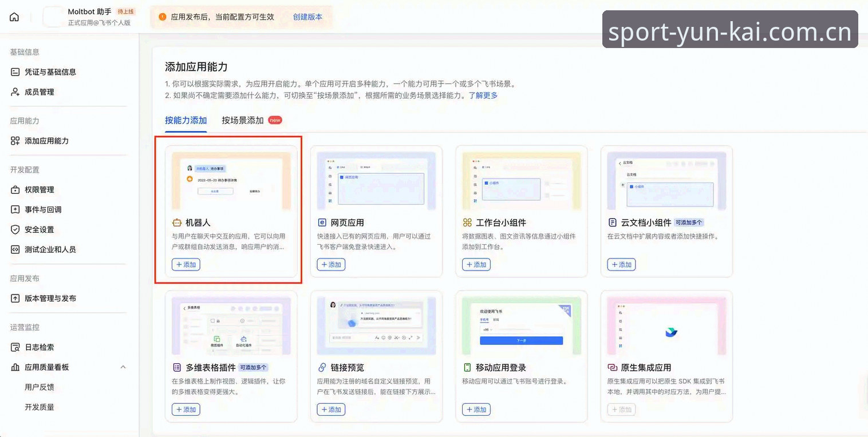Open 成员管理 member icon

pos(15,92)
